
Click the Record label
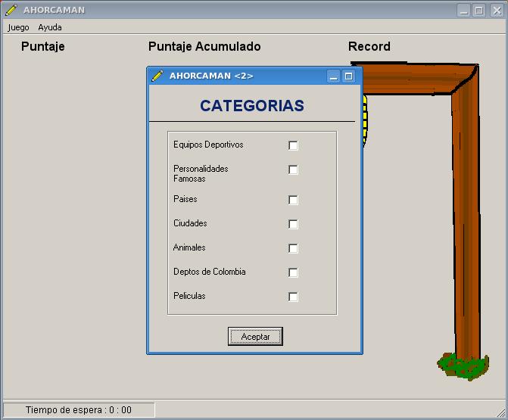coord(369,46)
